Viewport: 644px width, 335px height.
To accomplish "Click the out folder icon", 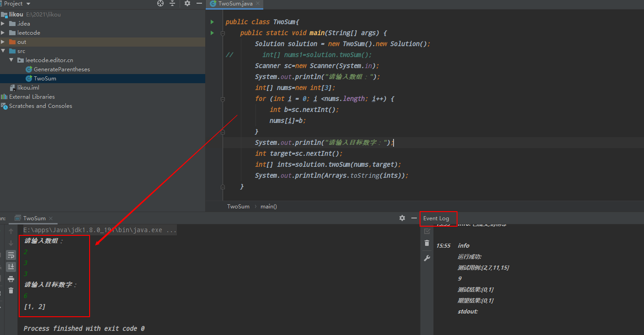I will point(12,42).
